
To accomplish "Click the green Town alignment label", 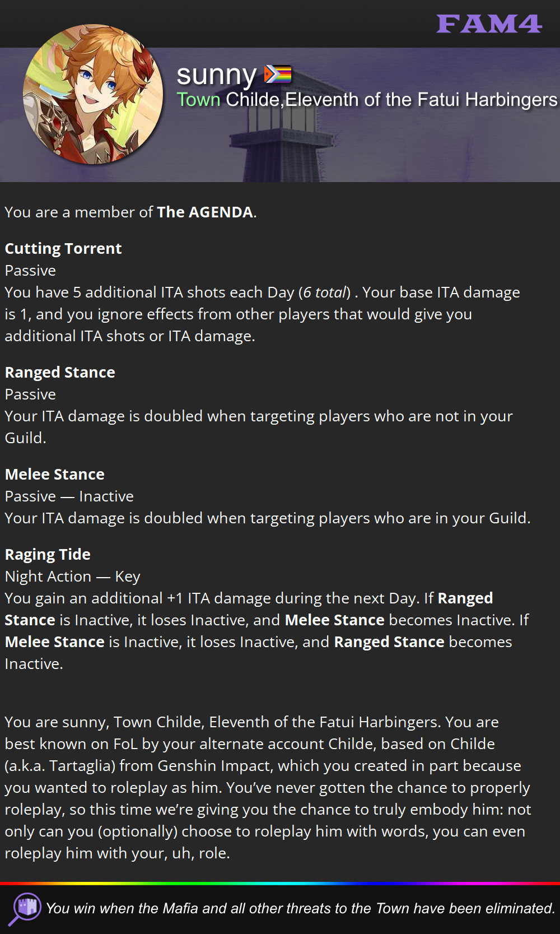I will pos(198,100).
